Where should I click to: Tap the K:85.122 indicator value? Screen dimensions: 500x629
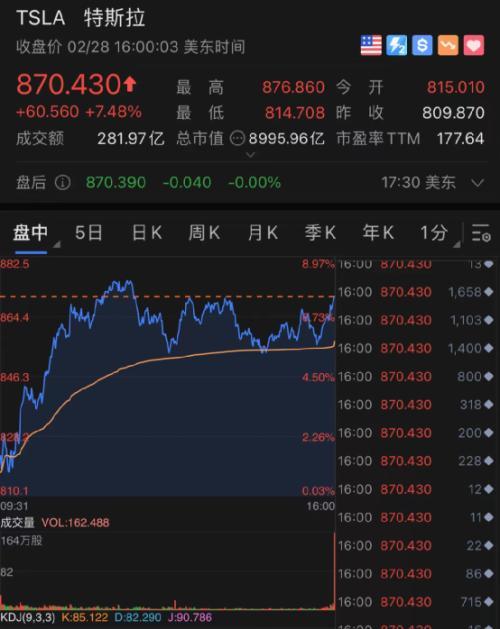tap(84, 617)
